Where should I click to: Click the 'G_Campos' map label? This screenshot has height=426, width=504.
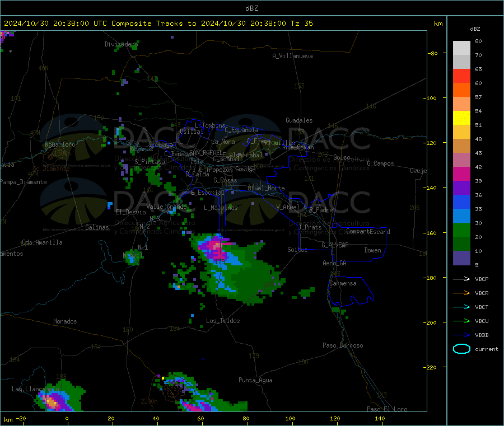pos(380,163)
